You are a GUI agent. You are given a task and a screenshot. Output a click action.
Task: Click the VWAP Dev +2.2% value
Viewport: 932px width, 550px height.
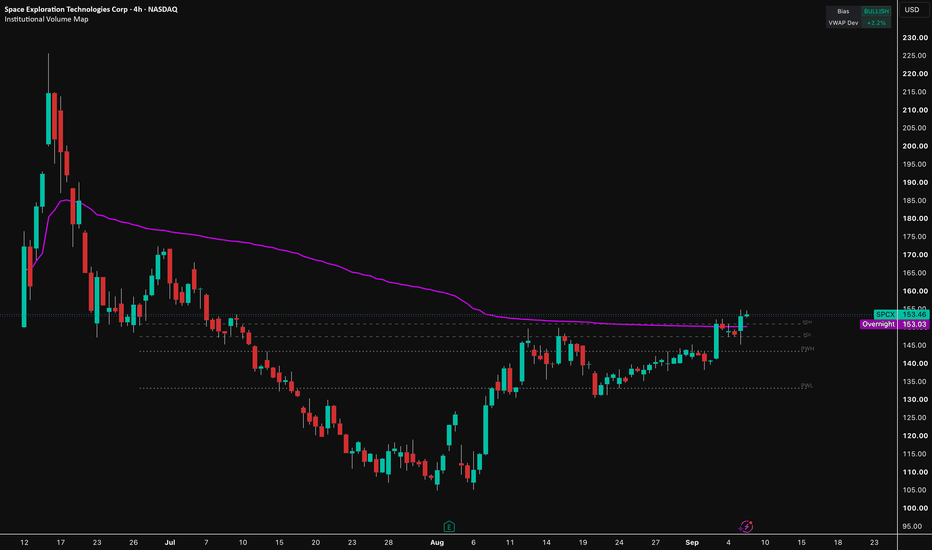coord(876,23)
